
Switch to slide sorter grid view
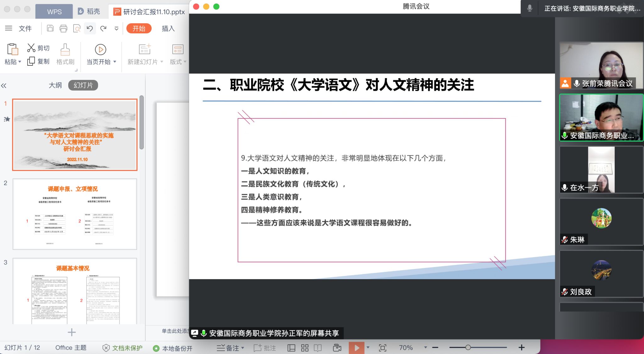pos(305,348)
